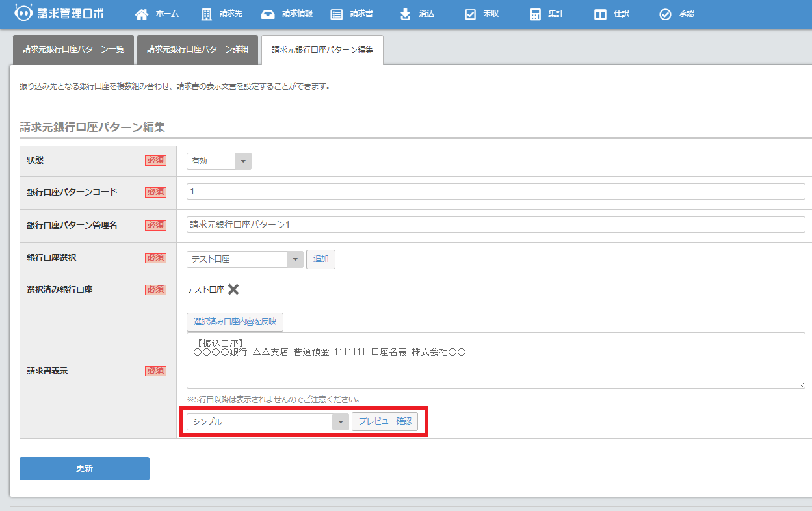The width and height of the screenshot is (812, 511).
Task: Click the 請求先 building icon
Action: (x=207, y=14)
